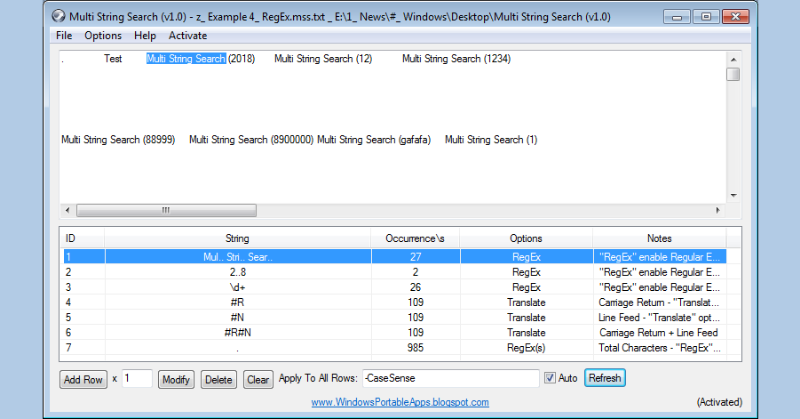Maximize the Multi String Search window
This screenshot has width=800, height=419.
(x=706, y=17)
